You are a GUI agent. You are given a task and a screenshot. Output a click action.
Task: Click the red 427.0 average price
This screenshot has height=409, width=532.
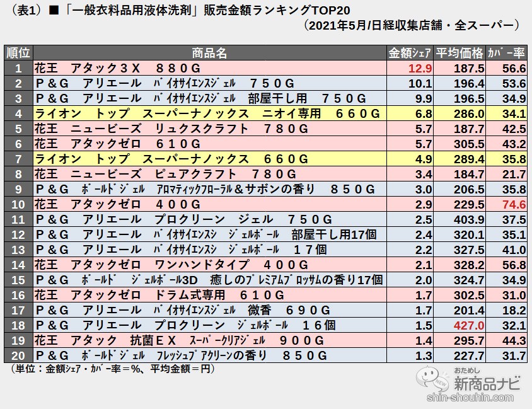(x=469, y=326)
